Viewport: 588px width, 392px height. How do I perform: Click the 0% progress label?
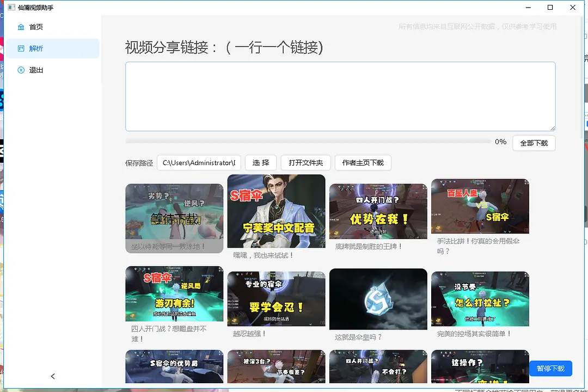click(x=501, y=142)
